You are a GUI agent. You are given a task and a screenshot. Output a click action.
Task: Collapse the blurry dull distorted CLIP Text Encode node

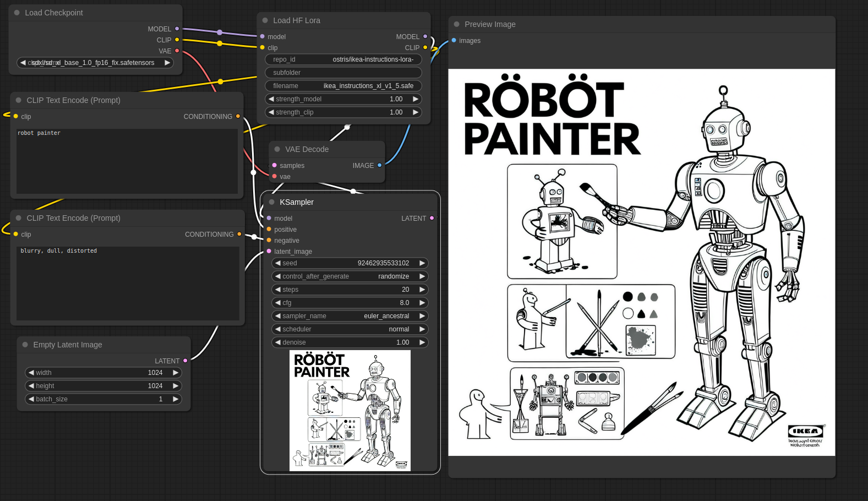pyautogui.click(x=19, y=218)
